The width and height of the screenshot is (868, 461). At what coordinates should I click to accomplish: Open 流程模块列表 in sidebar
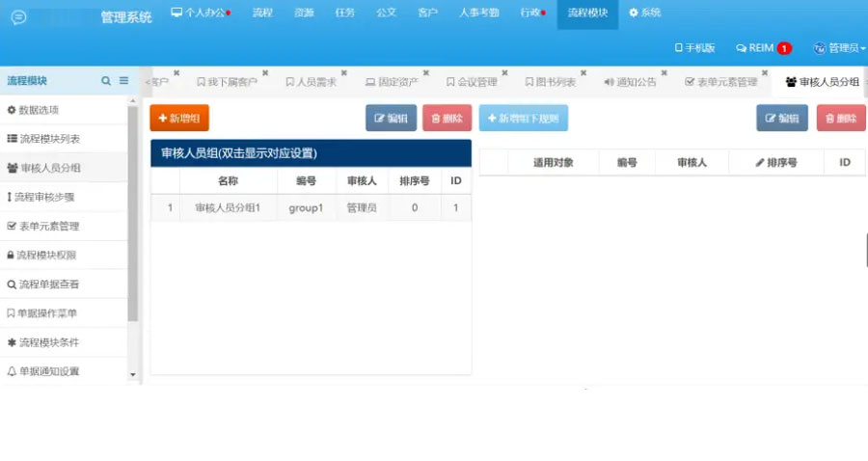64,139
